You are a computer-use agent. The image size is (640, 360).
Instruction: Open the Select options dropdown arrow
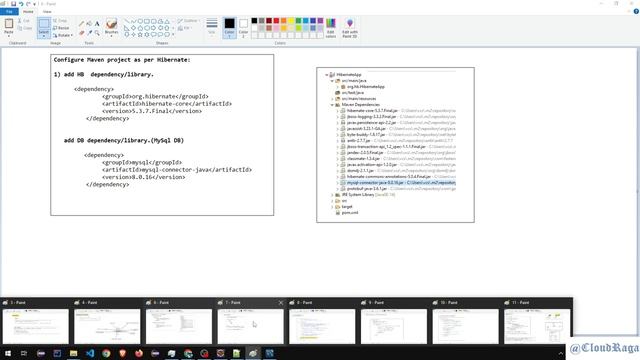(x=44, y=36)
